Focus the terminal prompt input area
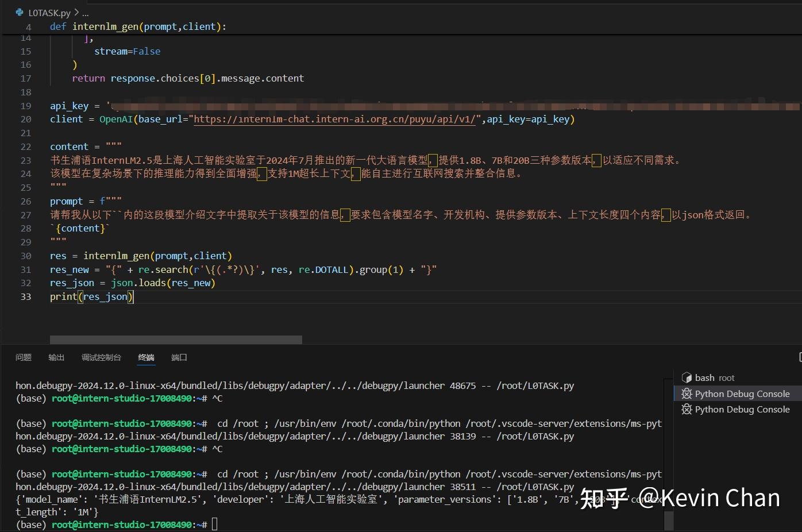The width and height of the screenshot is (802, 532). point(215,524)
